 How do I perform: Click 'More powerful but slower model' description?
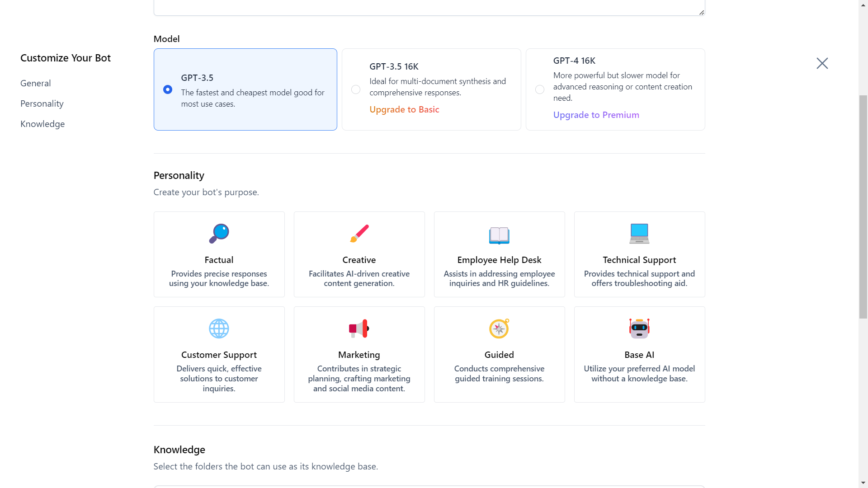point(623,87)
